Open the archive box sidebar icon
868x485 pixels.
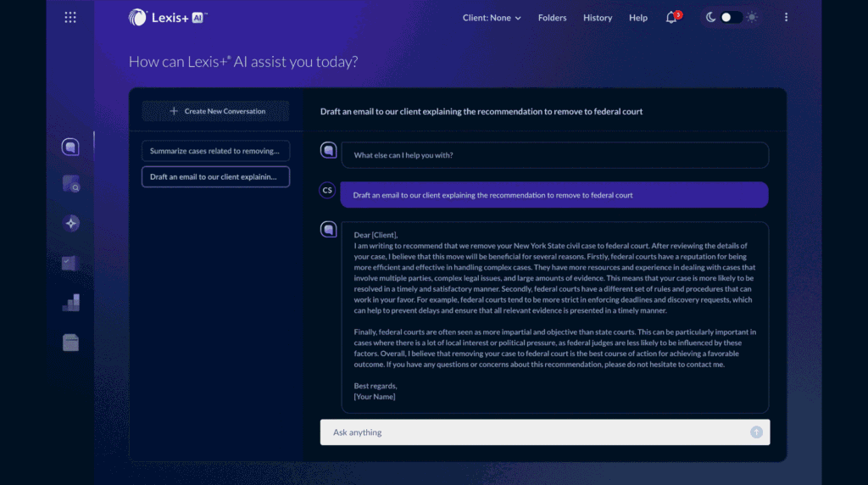[70, 343]
